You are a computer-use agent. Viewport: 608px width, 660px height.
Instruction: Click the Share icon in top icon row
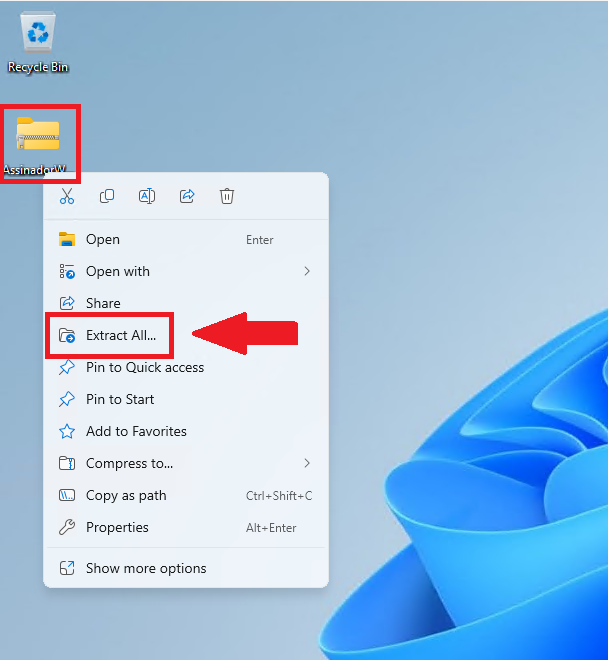pos(187,196)
